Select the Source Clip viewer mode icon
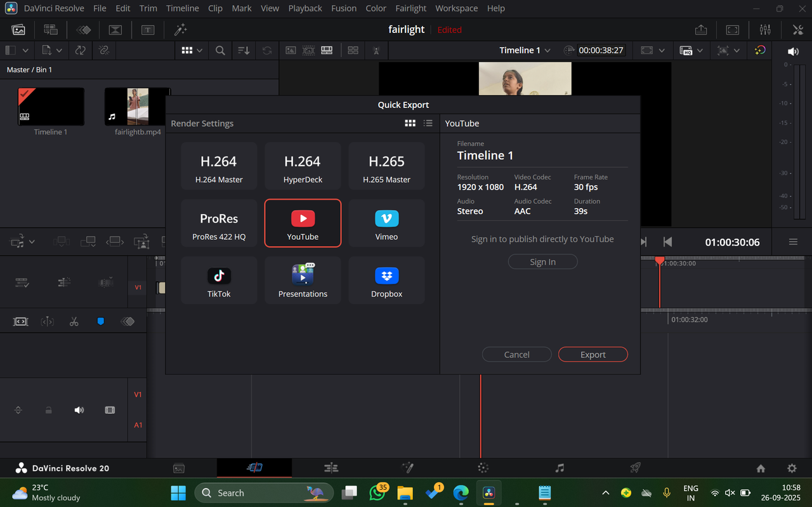812x507 pixels. pos(291,50)
